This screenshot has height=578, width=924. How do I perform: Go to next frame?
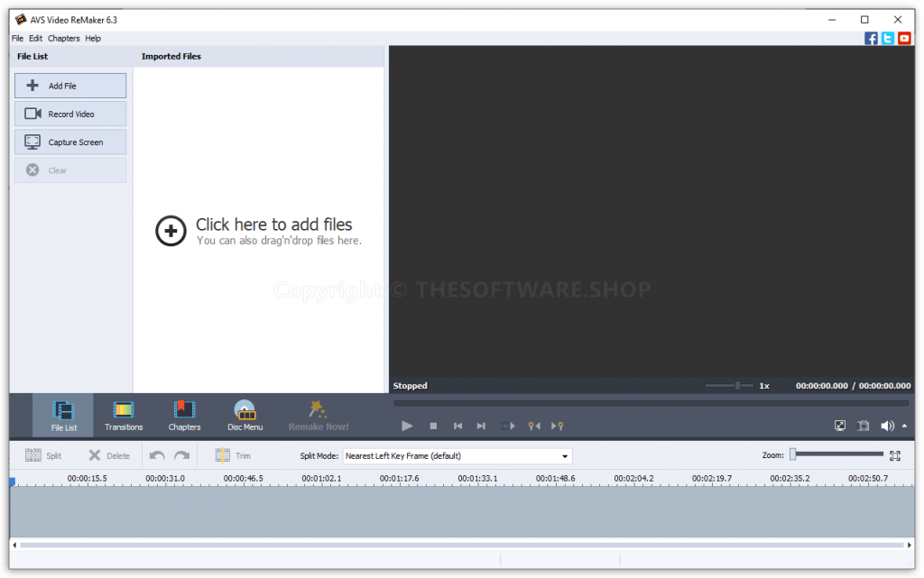481,426
